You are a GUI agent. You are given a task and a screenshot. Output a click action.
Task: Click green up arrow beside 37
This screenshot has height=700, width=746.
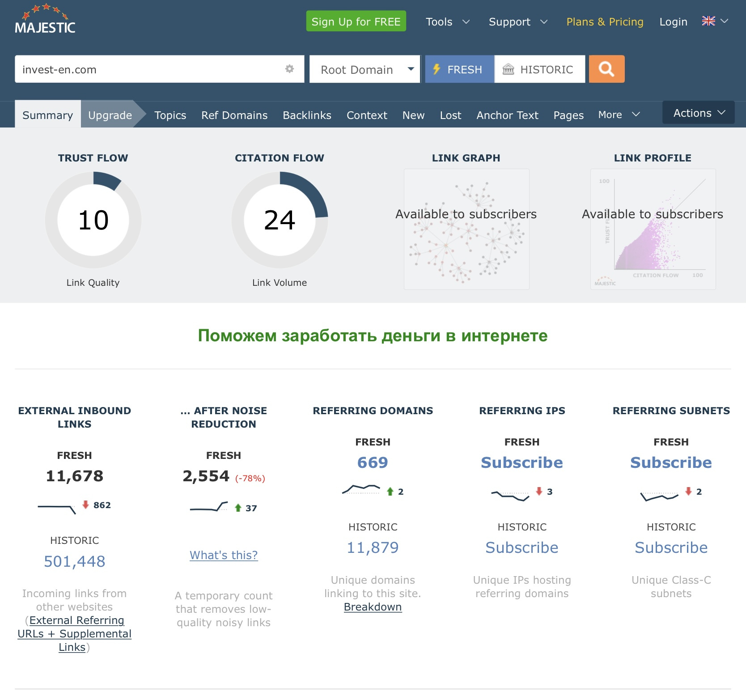coord(238,508)
